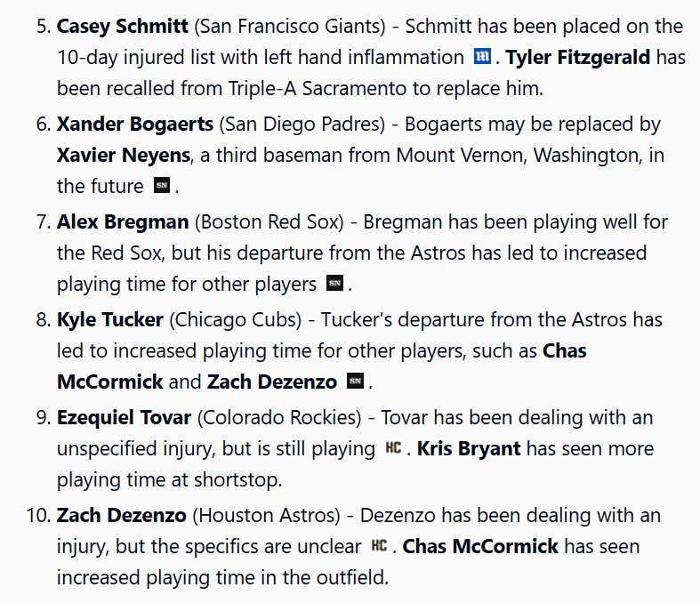Select bold name Casey Schmitt

[x=123, y=26]
